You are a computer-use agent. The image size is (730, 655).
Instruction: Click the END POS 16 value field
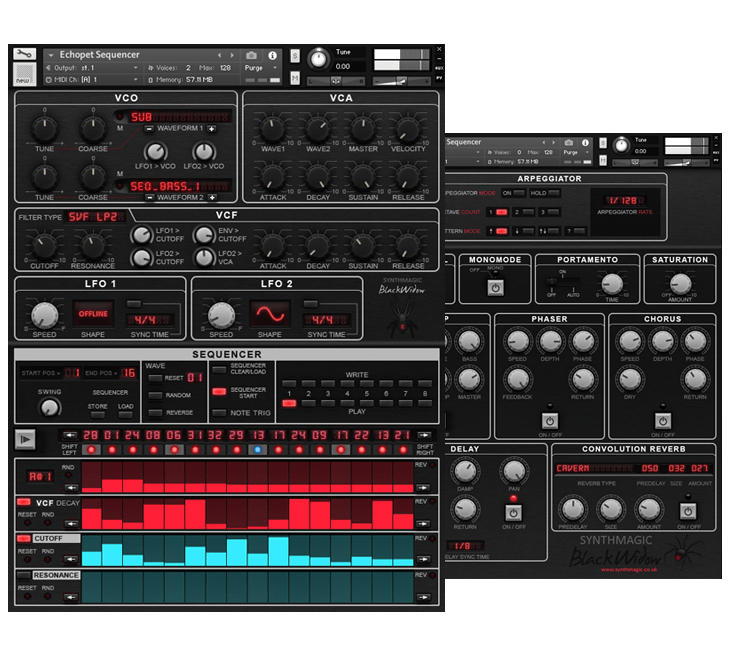click(x=128, y=373)
